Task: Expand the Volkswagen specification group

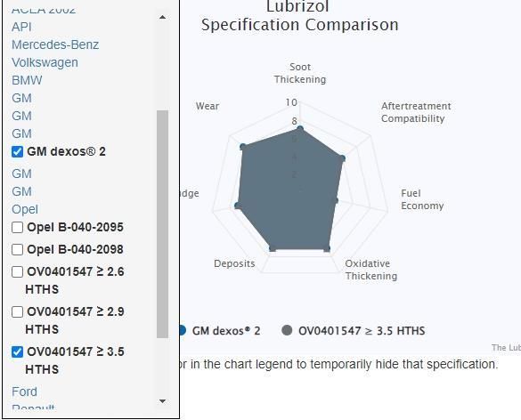Action: (x=45, y=62)
